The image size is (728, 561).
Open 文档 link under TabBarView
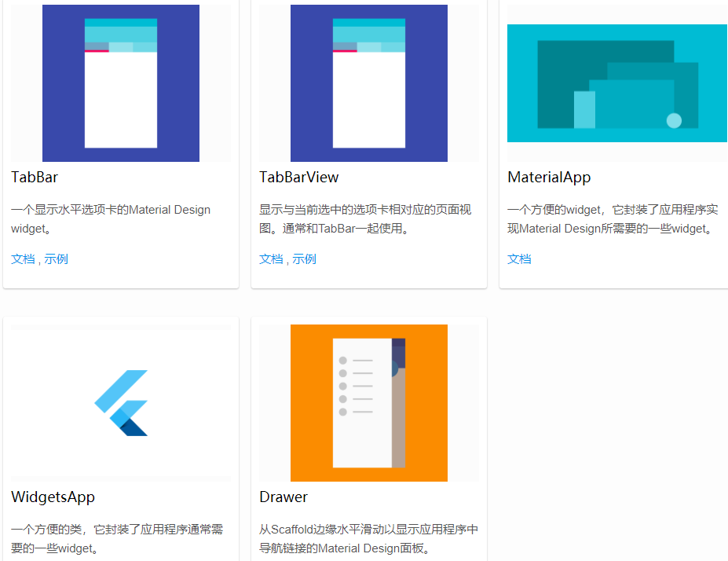point(271,259)
